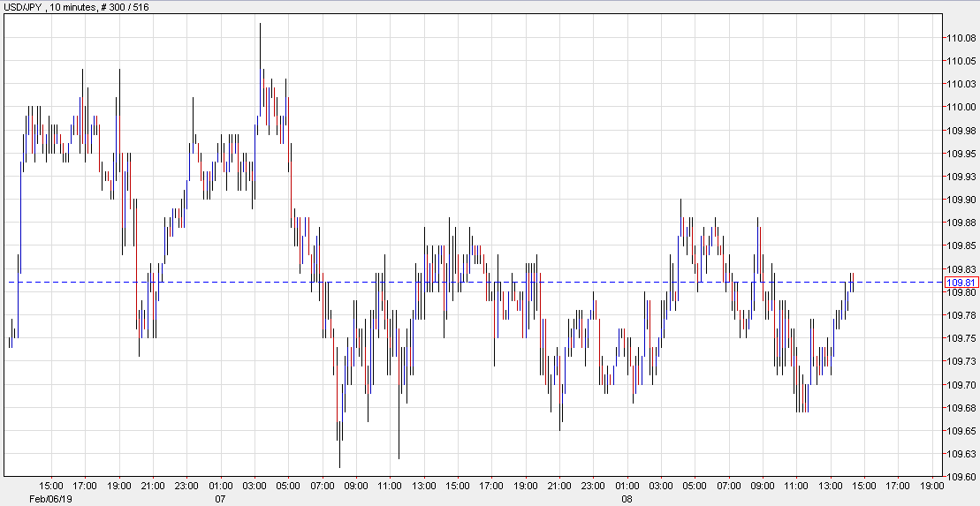Click the 03:00 time label on day 07
This screenshot has width=980, height=506.
click(254, 486)
